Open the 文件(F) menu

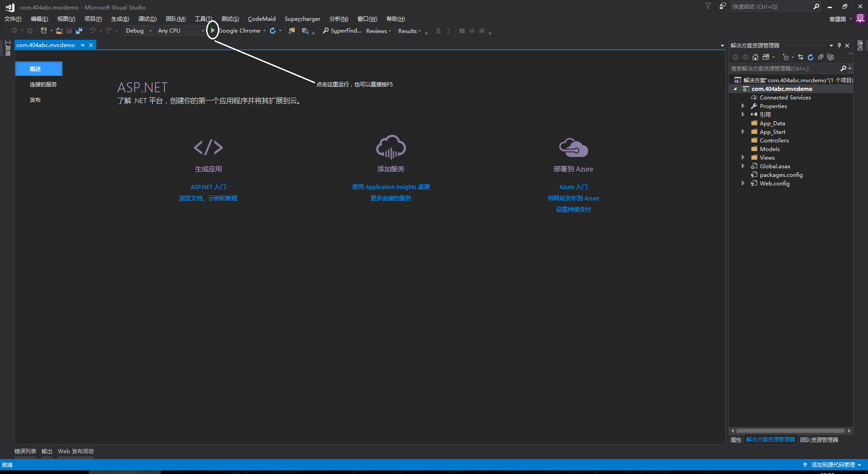[13, 19]
